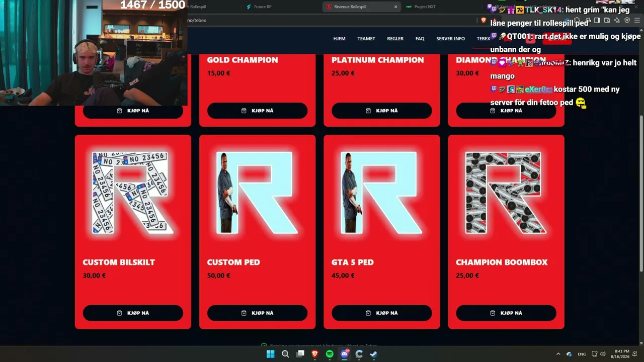Click the Brave icon on the taskbar
644x362 pixels.
pyautogui.click(x=315, y=354)
